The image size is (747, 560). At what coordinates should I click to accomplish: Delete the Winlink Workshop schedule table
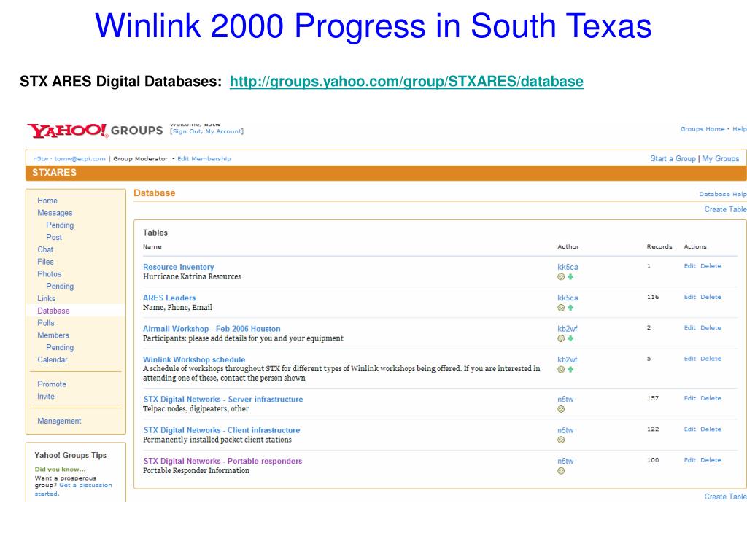[711, 359]
